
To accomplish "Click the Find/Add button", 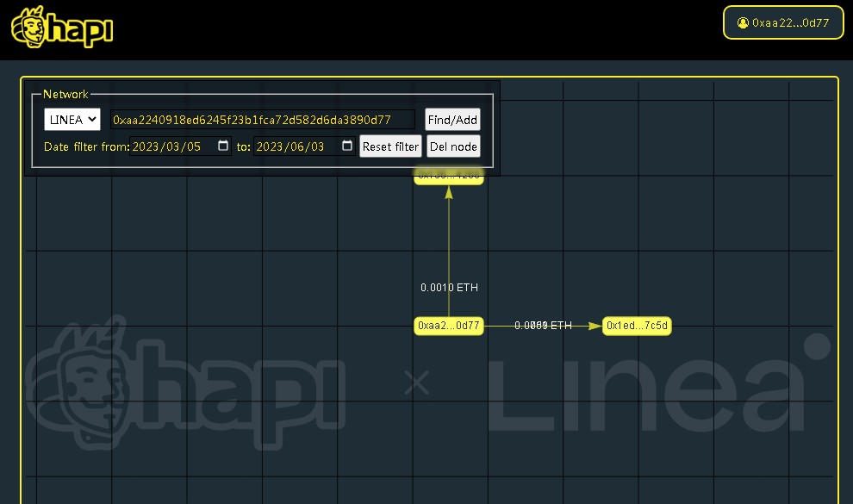I will tap(452, 120).
